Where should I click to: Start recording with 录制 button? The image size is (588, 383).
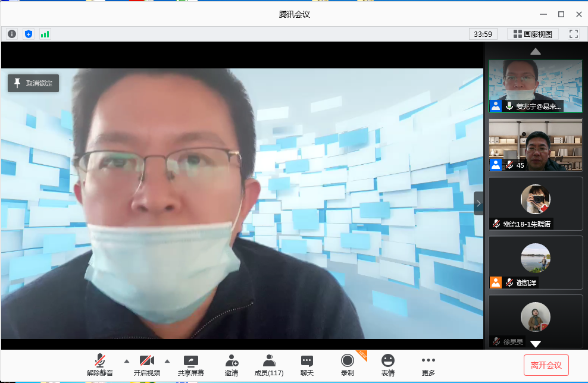coord(348,365)
